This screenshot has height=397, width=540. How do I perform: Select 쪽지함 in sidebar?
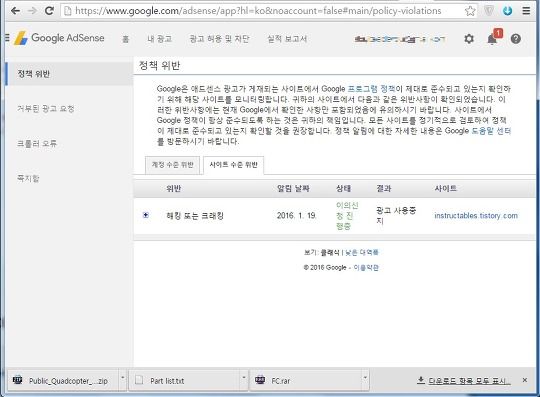pos(28,178)
